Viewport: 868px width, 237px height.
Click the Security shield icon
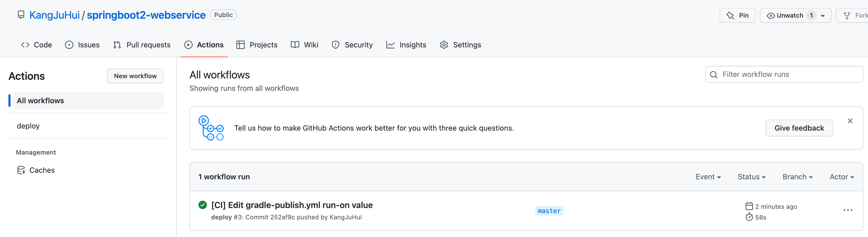[335, 45]
